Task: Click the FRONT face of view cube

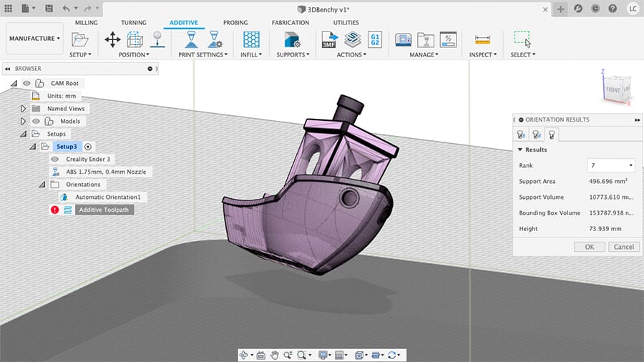Action: point(613,89)
